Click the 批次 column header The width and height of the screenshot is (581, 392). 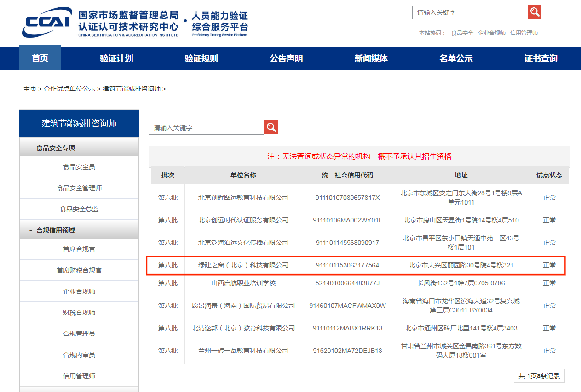168,176
